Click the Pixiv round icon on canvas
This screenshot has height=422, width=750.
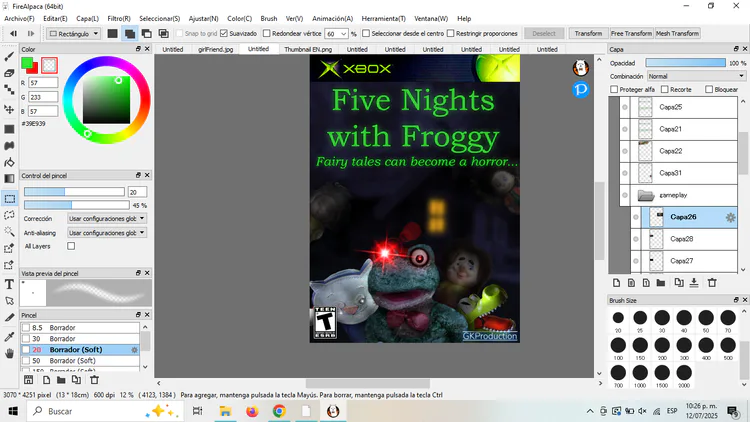[581, 89]
